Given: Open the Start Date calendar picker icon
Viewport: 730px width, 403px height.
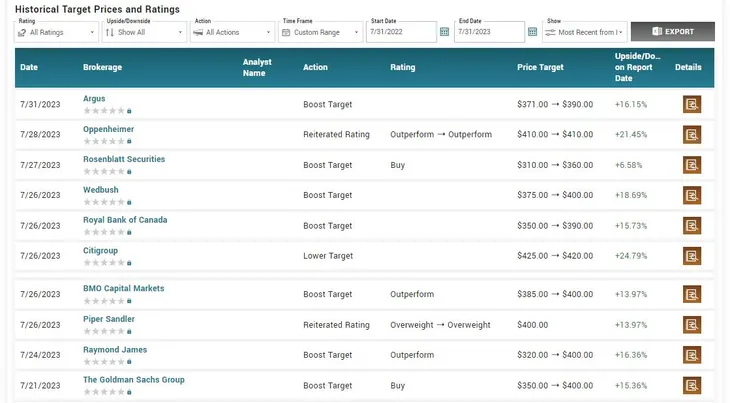Looking at the screenshot, I should 445,32.
